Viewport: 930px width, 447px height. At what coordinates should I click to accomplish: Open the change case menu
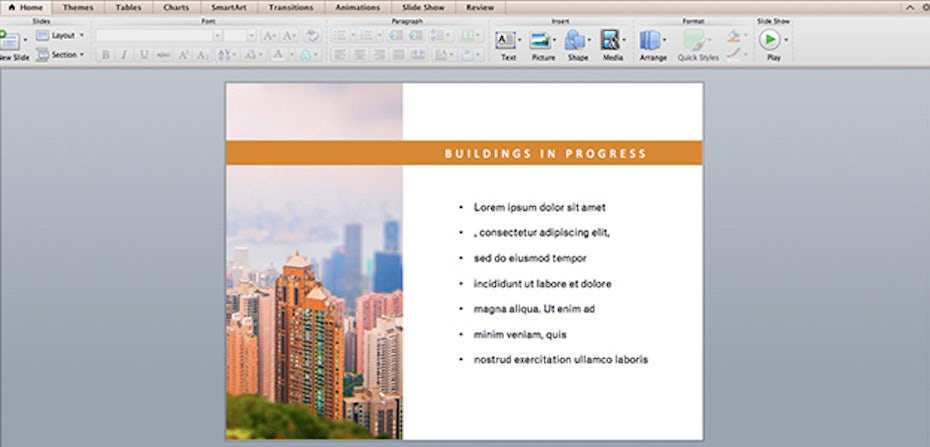[253, 55]
